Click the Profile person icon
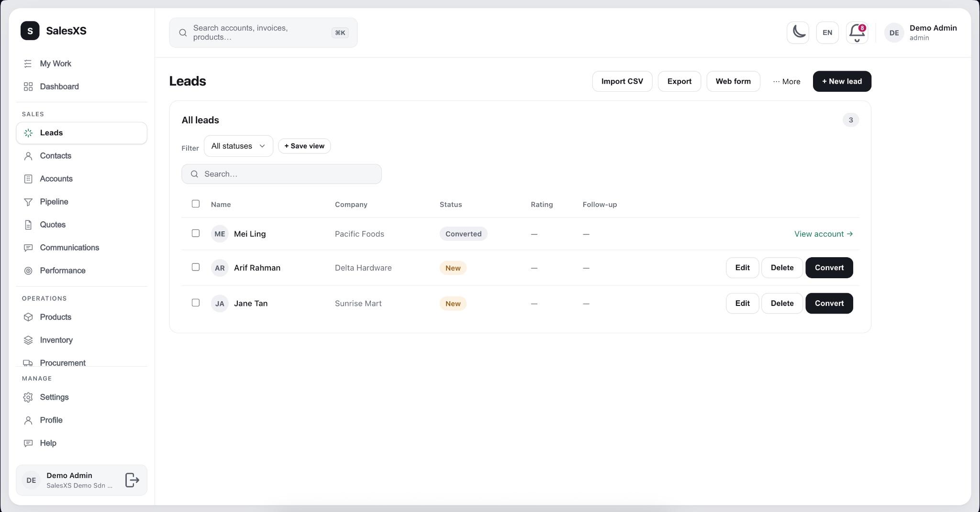Screen dimensions: 980x512 click(x=28, y=420)
